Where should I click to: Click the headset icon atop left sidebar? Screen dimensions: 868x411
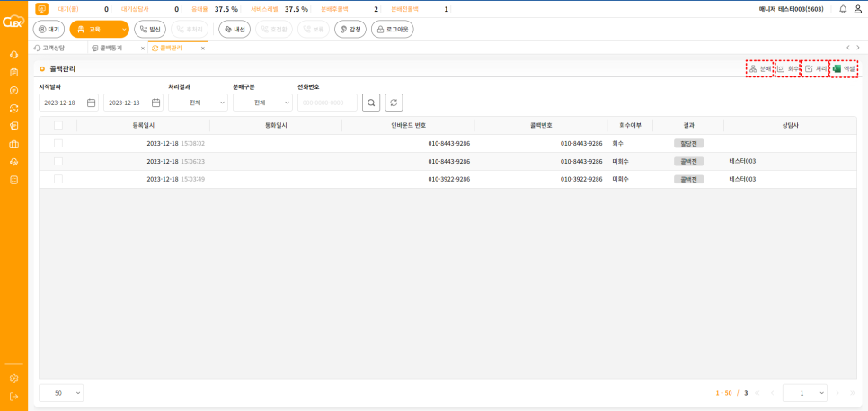coord(13,55)
